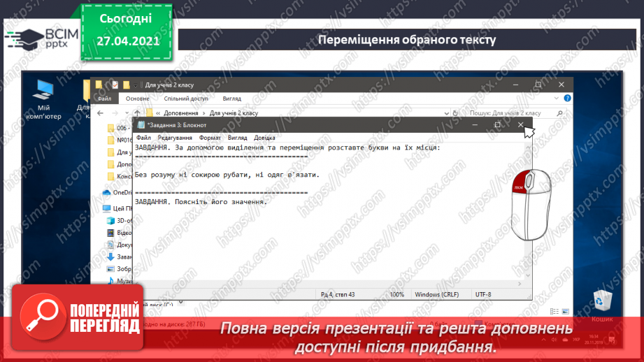The width and height of the screenshot is (644, 362).
Task: Switch Explorer to details view icon
Action: (554, 312)
